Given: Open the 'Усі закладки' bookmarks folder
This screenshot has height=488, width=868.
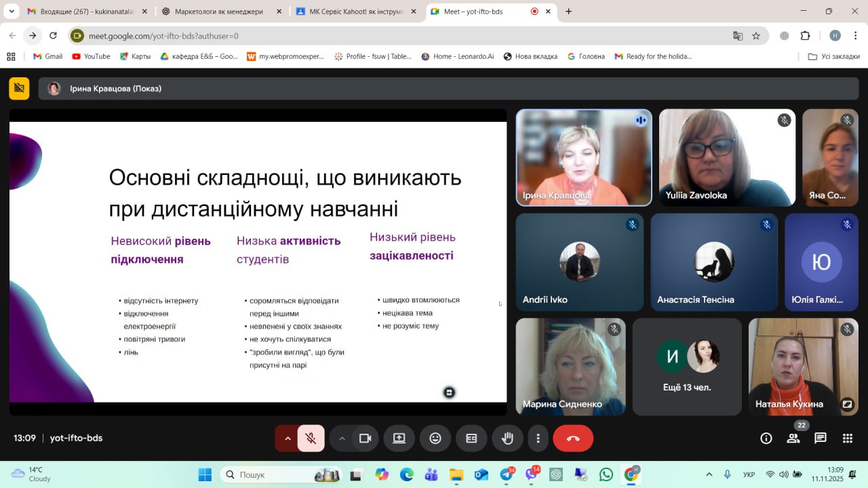Looking at the screenshot, I should pos(834,56).
